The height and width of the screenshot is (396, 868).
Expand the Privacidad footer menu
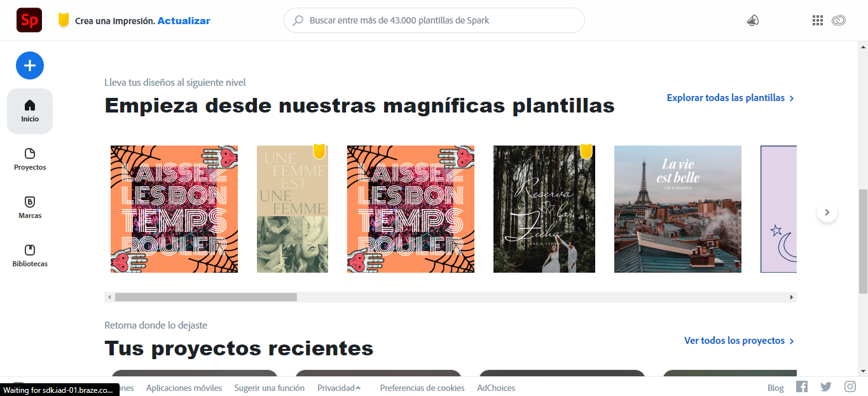coord(339,388)
